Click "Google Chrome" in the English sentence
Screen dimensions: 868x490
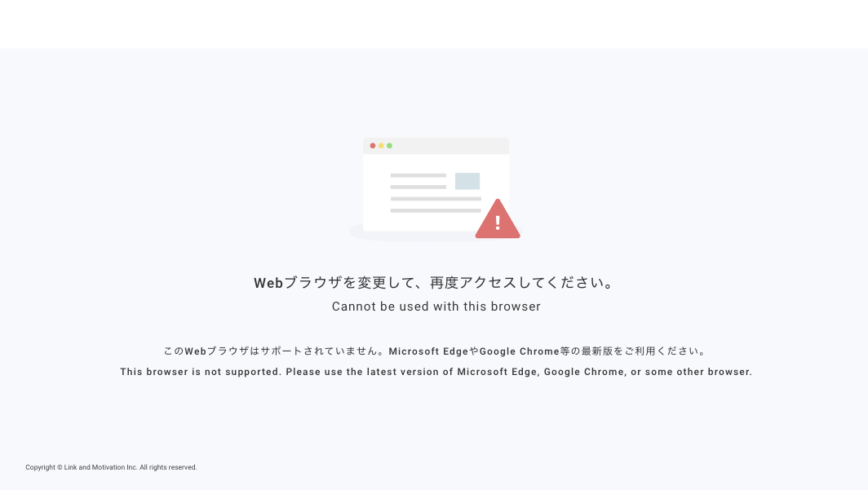(x=582, y=372)
